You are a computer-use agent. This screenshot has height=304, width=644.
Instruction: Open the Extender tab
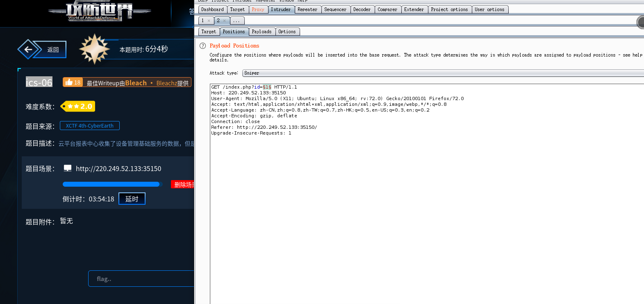pyautogui.click(x=414, y=9)
